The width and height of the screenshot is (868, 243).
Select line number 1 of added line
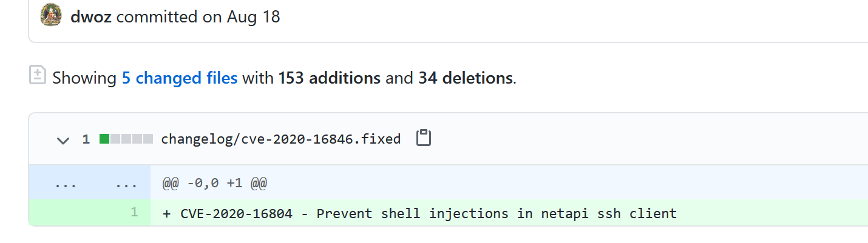tap(134, 213)
